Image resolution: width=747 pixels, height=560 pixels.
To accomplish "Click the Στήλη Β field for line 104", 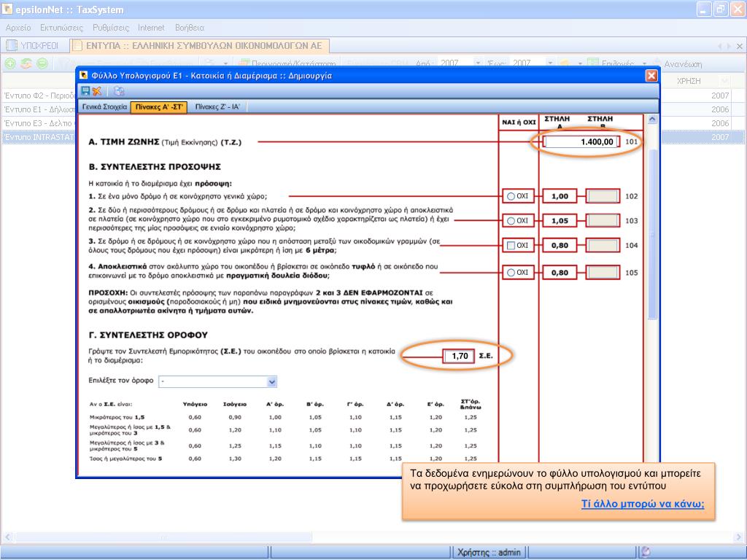I will tap(603, 245).
